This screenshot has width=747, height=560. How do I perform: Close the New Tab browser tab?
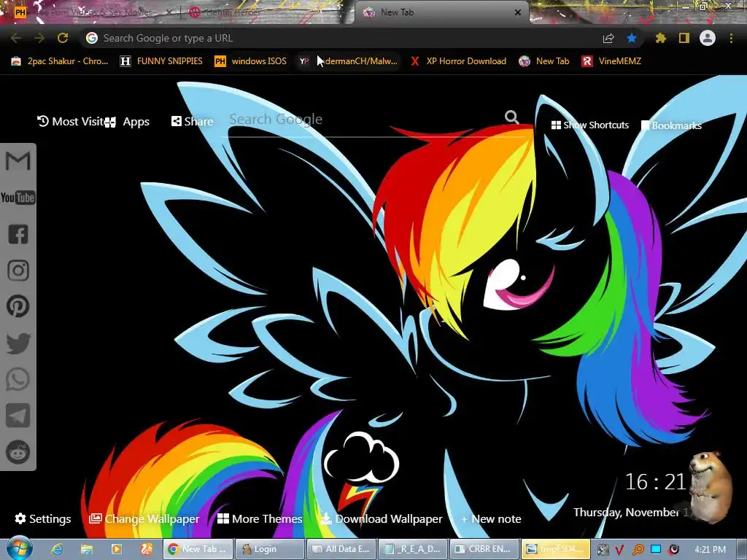click(518, 12)
